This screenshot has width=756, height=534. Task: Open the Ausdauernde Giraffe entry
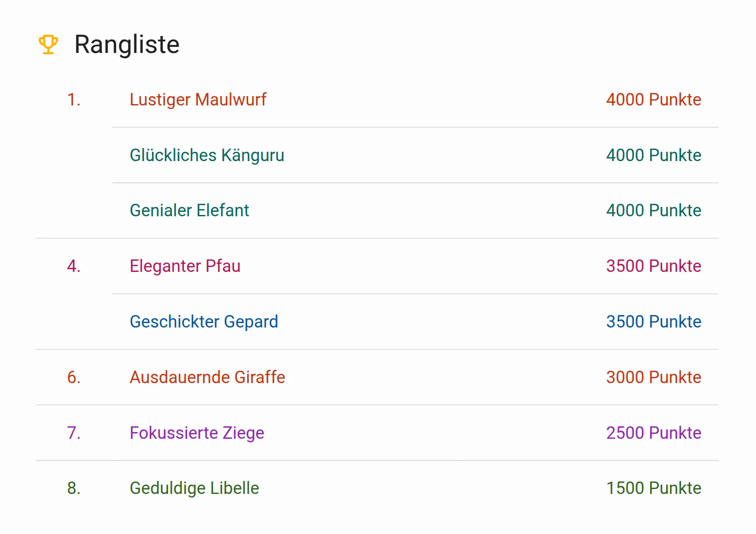coord(207,377)
